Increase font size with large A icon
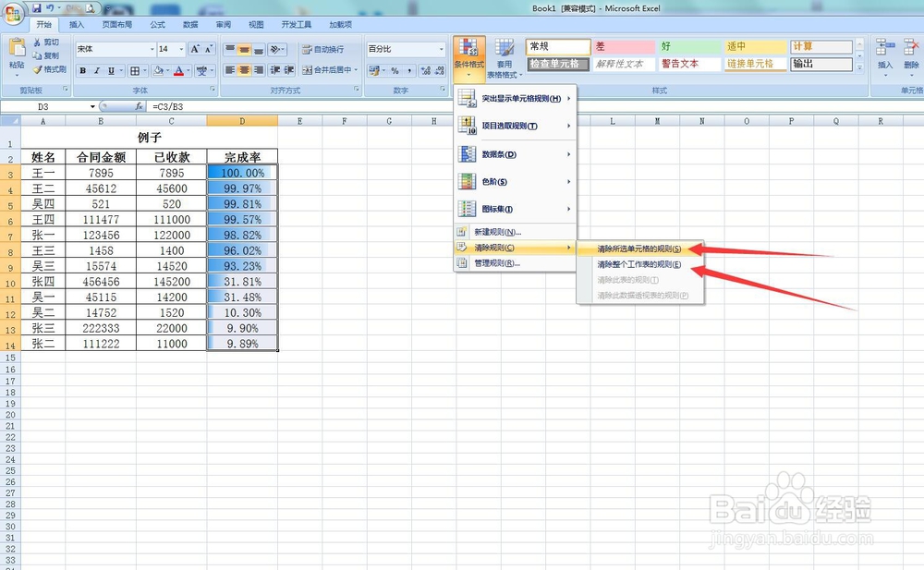Screen dimensions: 924x570 click(x=195, y=49)
